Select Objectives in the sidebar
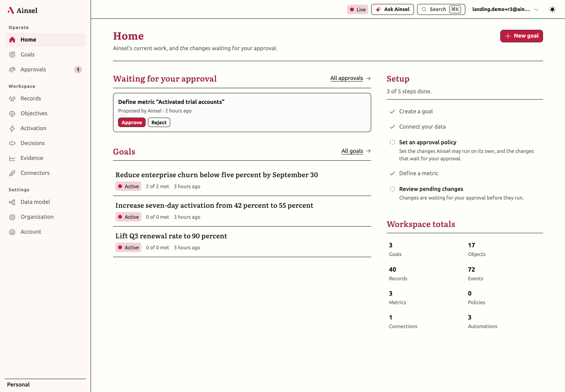565x392 pixels. [45, 113]
